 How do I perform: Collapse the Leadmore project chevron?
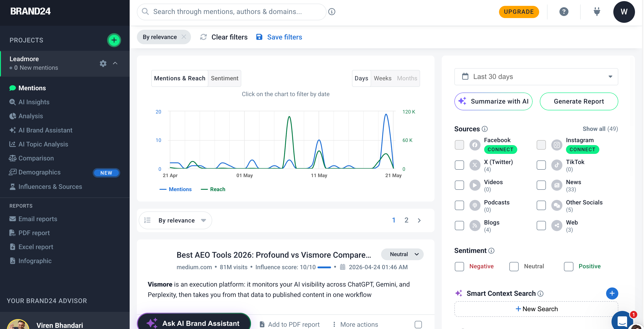(115, 63)
